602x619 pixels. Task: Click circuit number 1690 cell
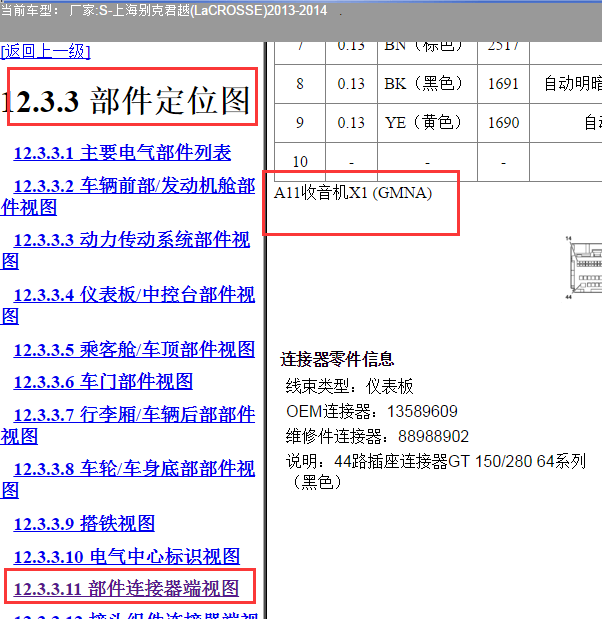pos(503,123)
